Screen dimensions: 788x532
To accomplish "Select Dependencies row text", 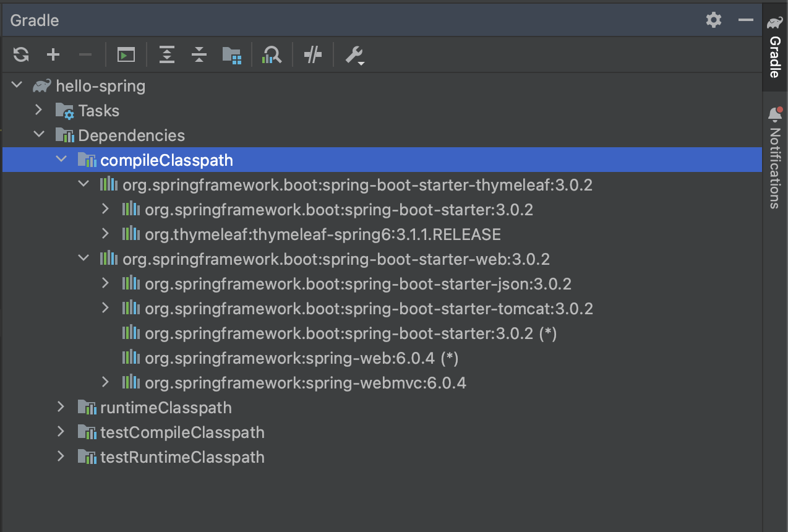I will pyautogui.click(x=132, y=135).
